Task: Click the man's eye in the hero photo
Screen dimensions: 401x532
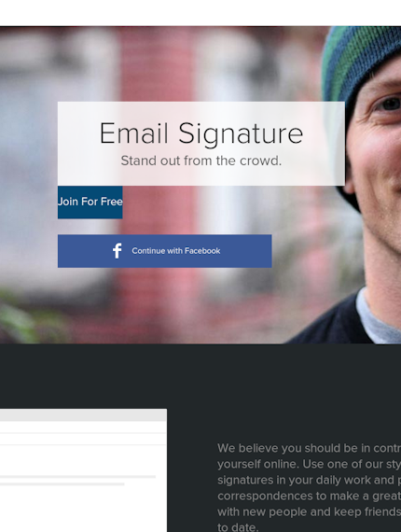Action: tap(389, 104)
